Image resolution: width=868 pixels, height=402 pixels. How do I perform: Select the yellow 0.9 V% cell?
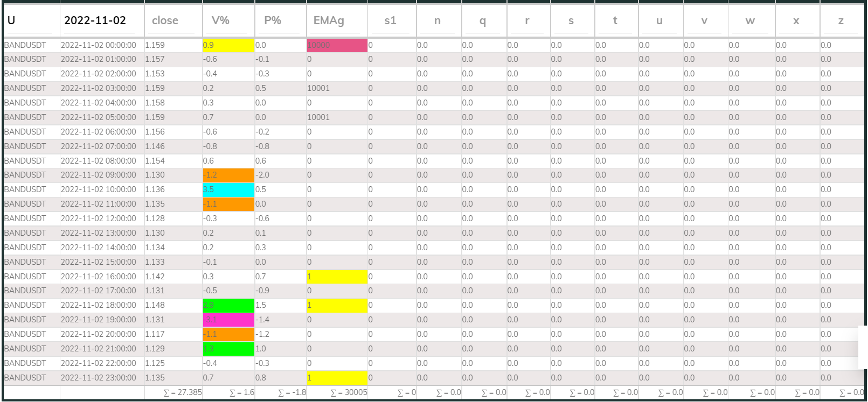click(228, 45)
